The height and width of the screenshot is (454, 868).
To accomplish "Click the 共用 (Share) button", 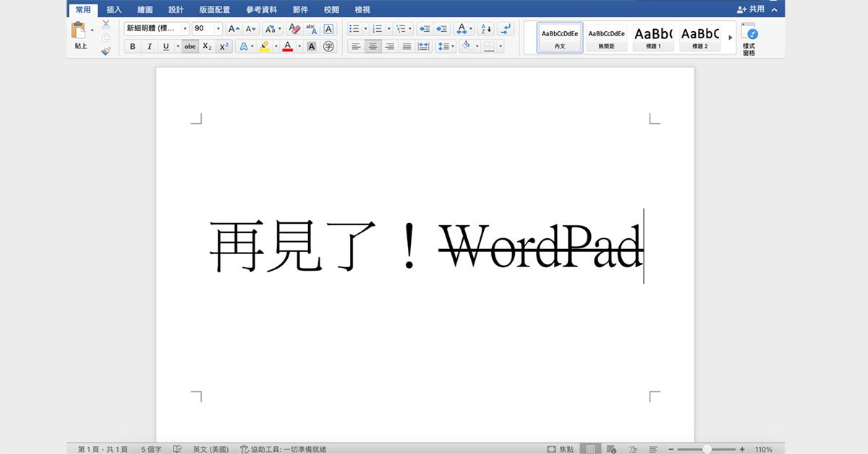I will 751,9.
